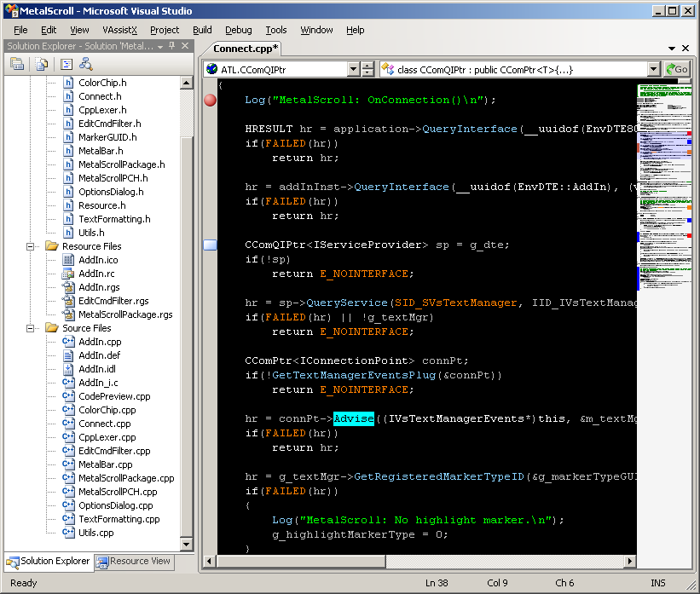The image size is (700, 594).
Task: Click the Resource Files folder icon
Action: [52, 246]
